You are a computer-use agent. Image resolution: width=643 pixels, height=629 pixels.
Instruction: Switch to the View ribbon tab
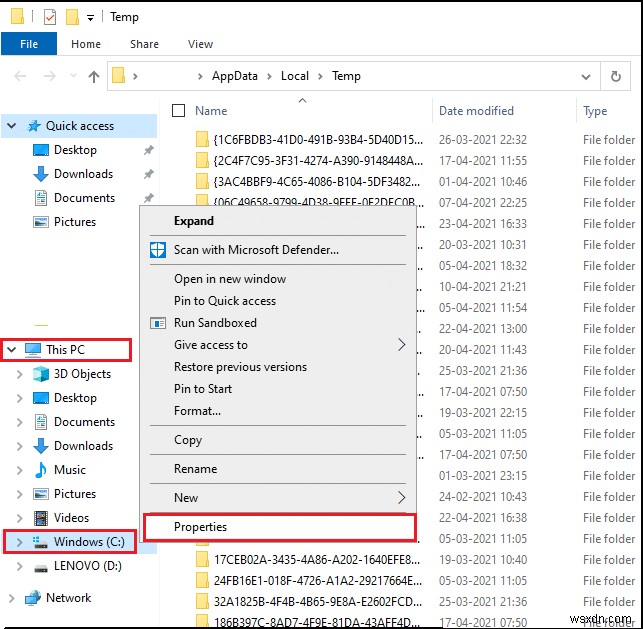[x=201, y=44]
